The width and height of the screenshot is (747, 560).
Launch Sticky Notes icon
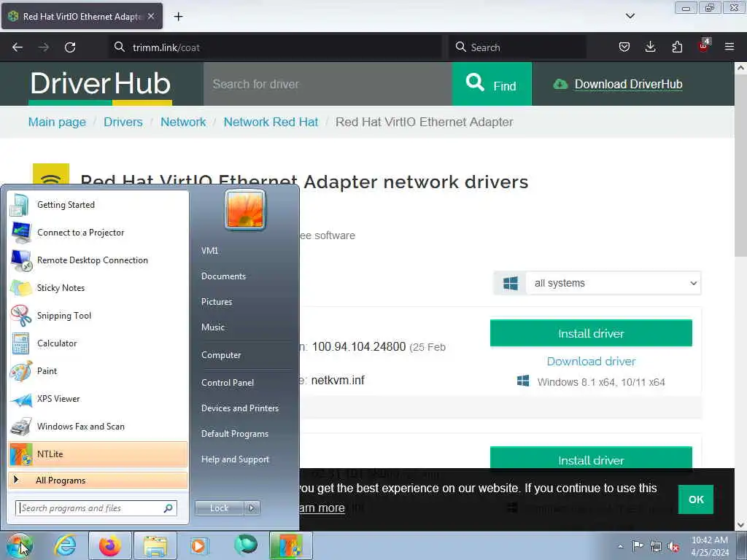click(21, 288)
